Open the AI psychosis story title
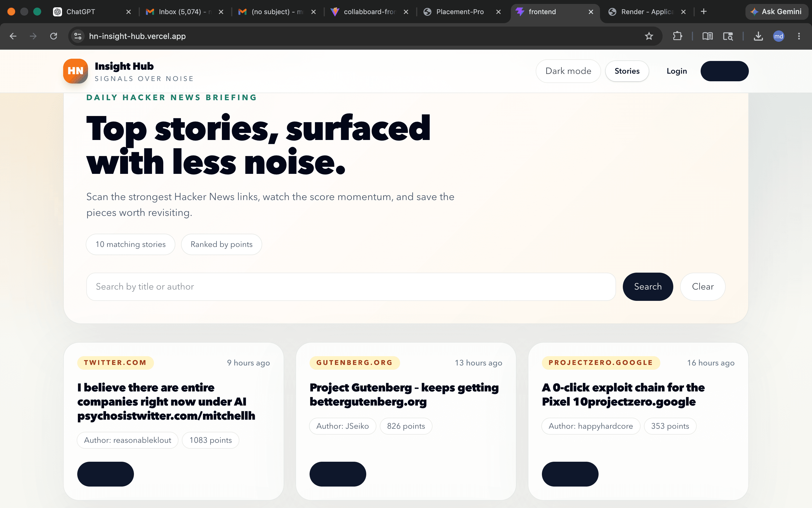Screen dimensions: 812x508 click(166, 402)
